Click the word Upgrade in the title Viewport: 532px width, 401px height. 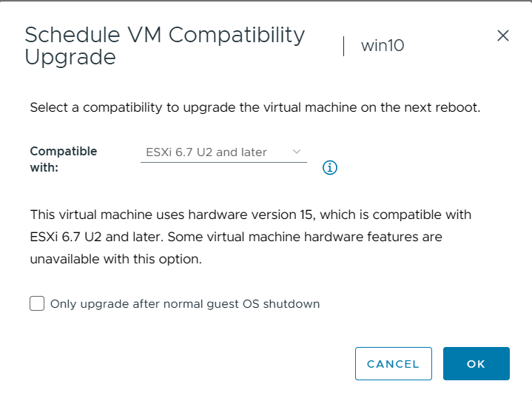pos(70,58)
